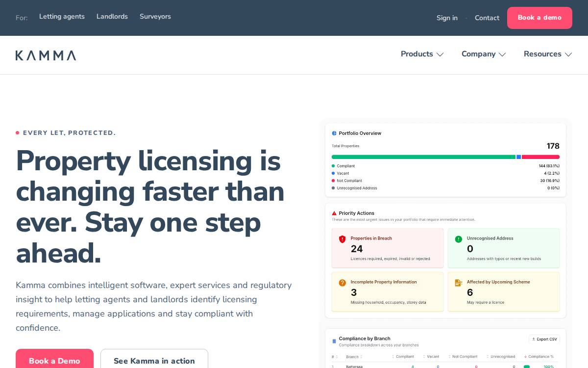Click the Compliance by Branch building icon
The height and width of the screenshot is (368, 588).
pyautogui.click(x=334, y=341)
